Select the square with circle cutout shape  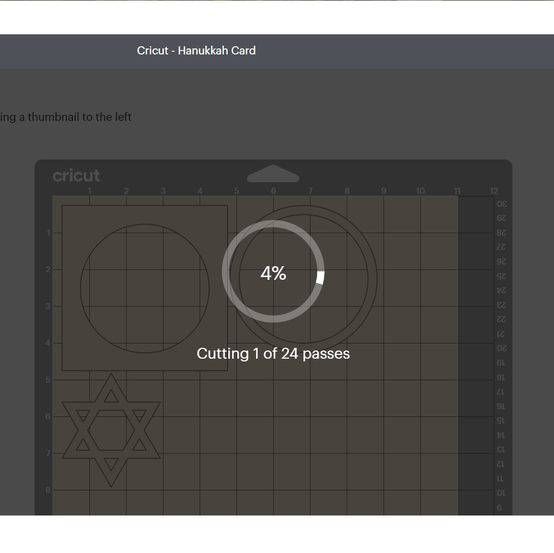coord(145,288)
